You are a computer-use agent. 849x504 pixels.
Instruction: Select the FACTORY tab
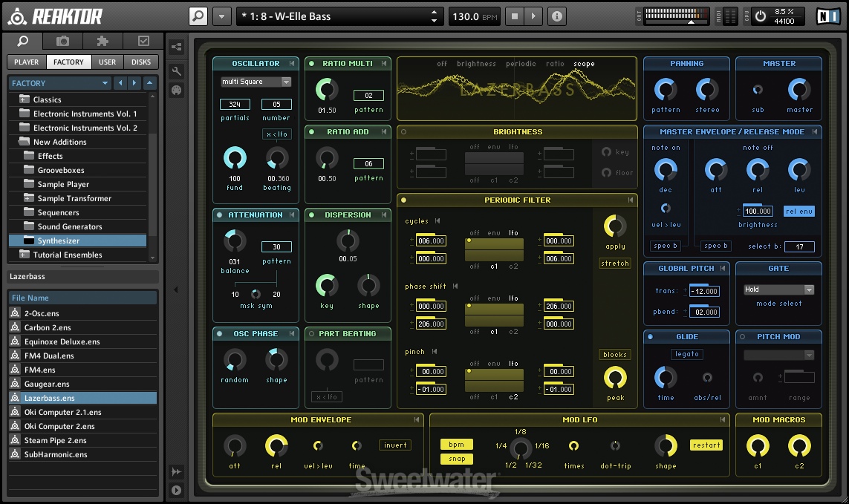pos(69,62)
